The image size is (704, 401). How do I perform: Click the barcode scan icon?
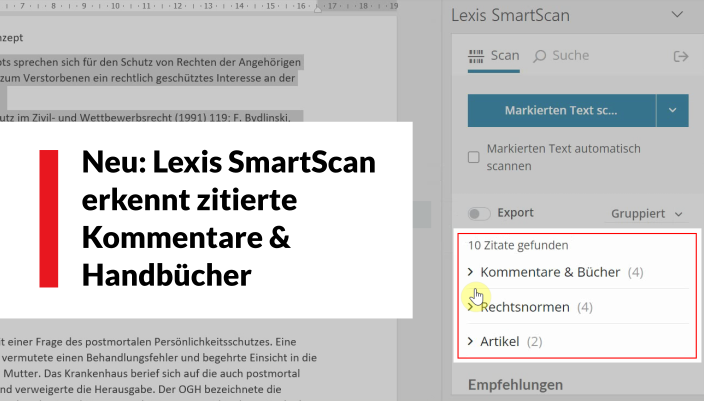pyautogui.click(x=476, y=57)
